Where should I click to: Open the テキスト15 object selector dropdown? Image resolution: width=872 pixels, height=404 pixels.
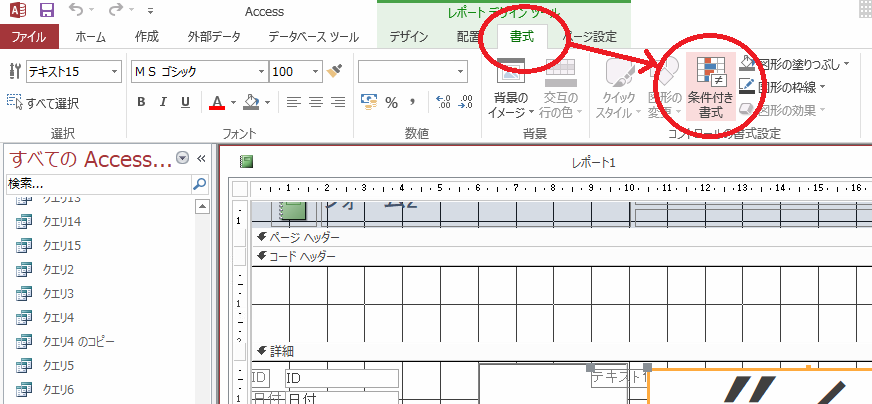click(117, 72)
